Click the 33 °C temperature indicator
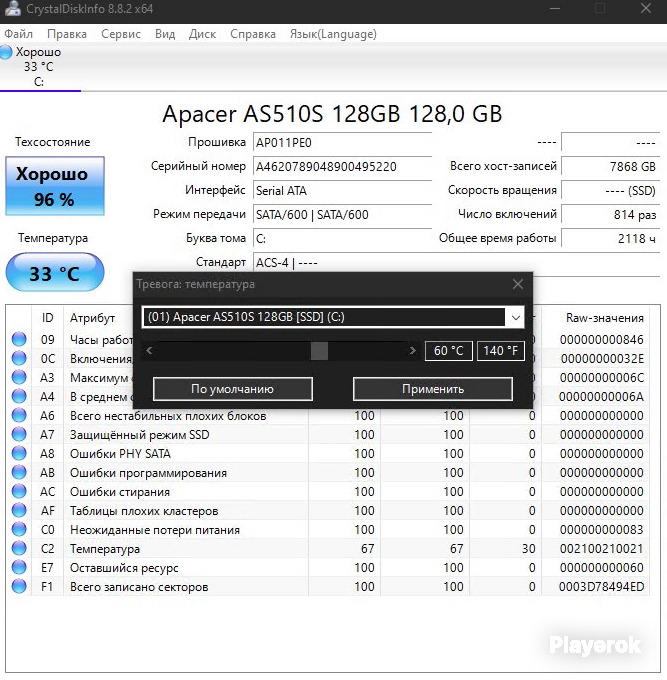667x680 pixels. (x=55, y=272)
